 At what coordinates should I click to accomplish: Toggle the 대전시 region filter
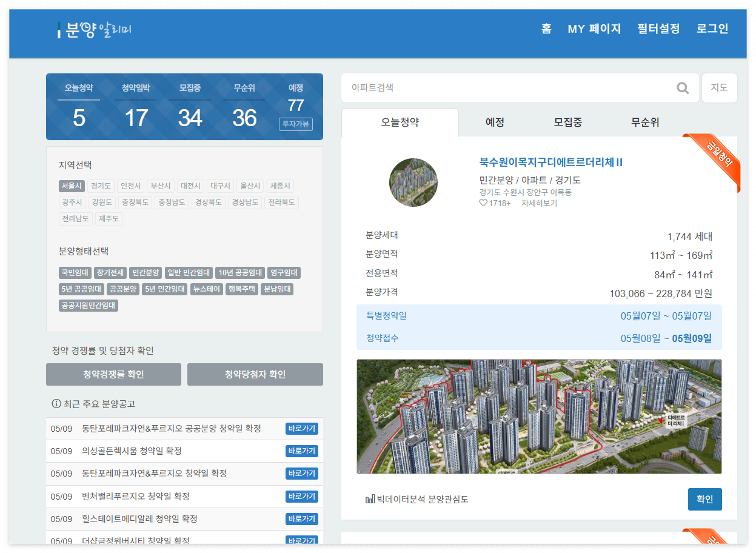click(x=190, y=186)
